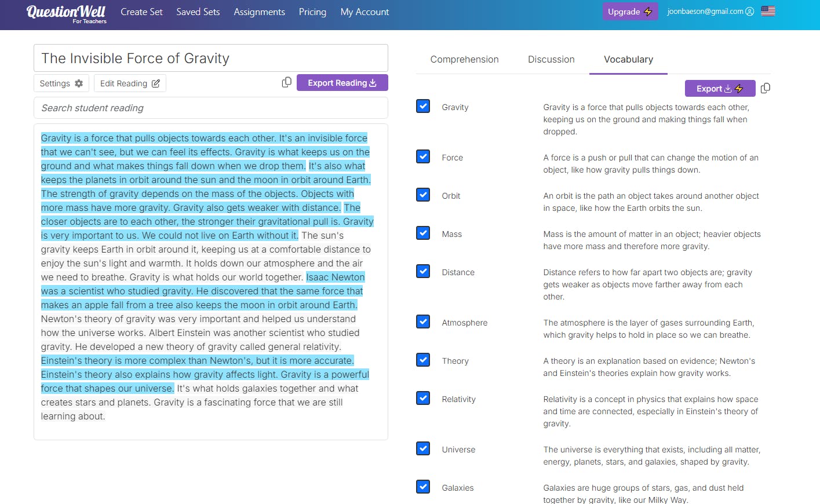Click the word Relativity in vocabulary list
This screenshot has height=504, width=820.
458,399
